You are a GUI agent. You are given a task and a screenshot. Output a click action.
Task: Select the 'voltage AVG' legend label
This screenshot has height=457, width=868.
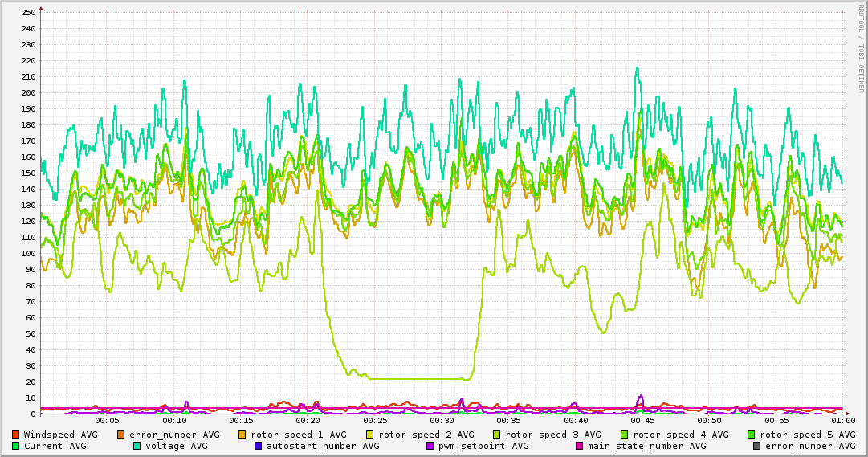pyautogui.click(x=177, y=446)
